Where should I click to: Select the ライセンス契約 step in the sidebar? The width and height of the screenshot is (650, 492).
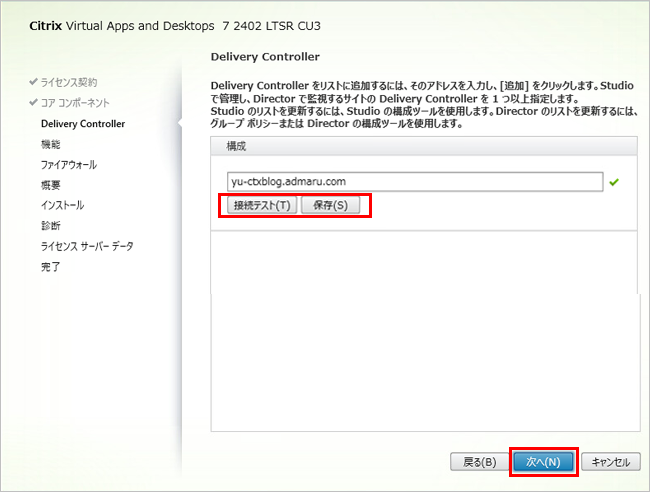[x=69, y=82]
